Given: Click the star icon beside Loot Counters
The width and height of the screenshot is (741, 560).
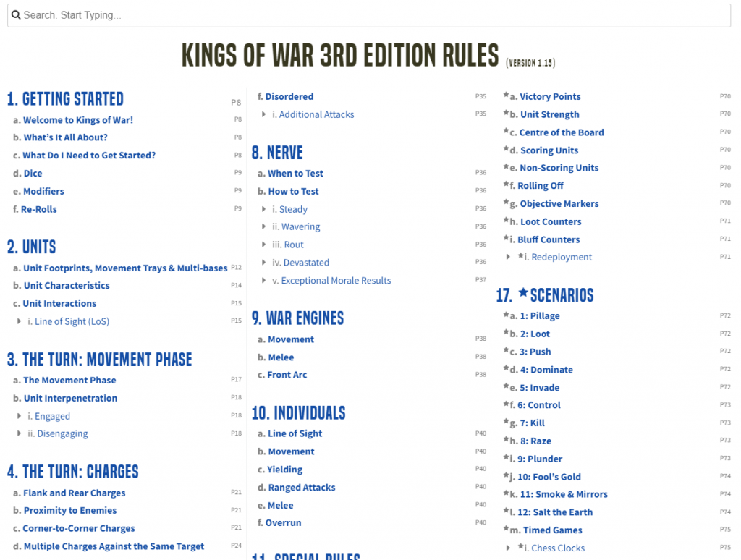Looking at the screenshot, I should (x=506, y=221).
